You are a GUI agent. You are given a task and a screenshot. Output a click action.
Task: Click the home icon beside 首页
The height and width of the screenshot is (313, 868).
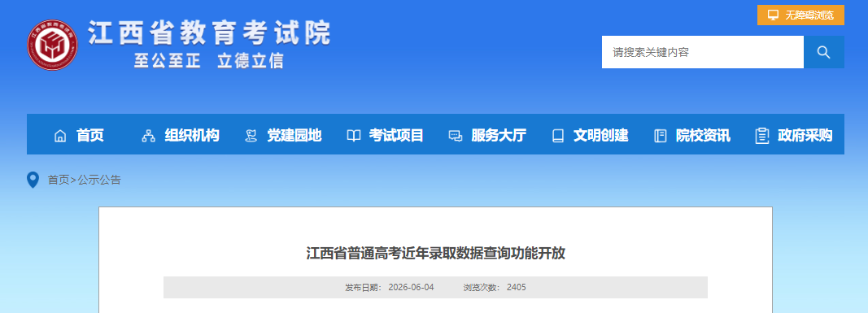click(x=60, y=136)
